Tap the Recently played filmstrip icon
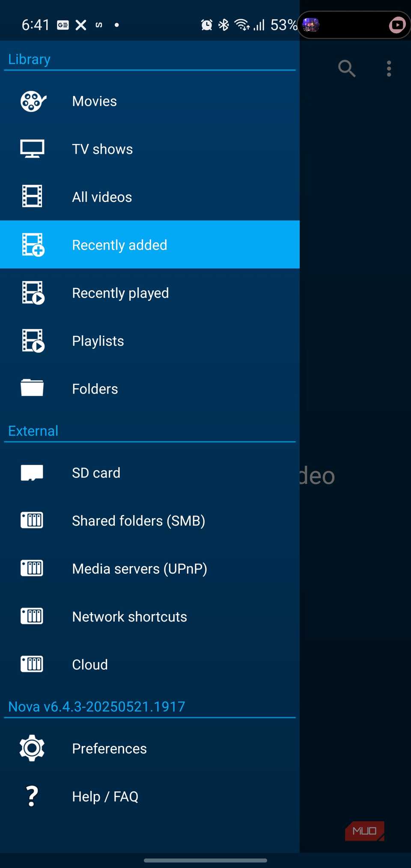This screenshot has height=868, width=411. (33, 293)
